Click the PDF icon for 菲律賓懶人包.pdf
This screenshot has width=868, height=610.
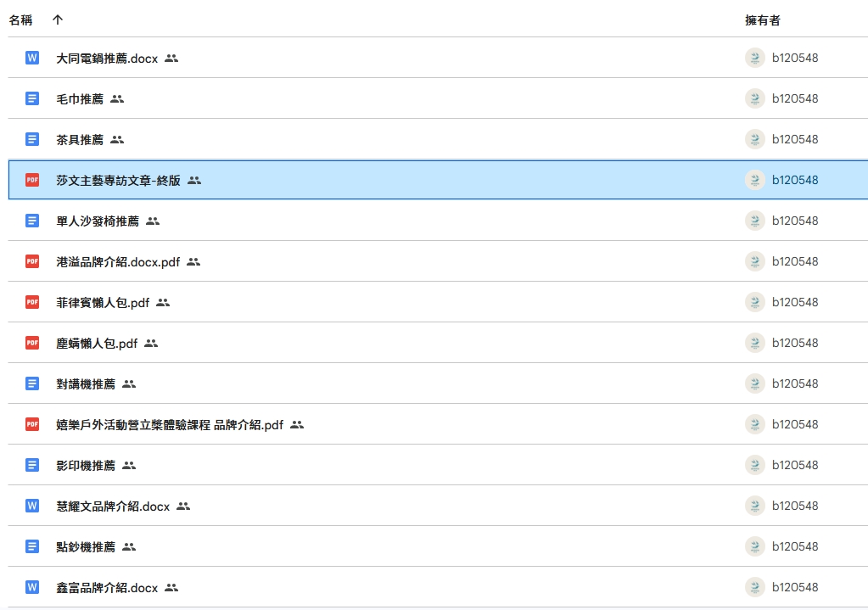32,302
